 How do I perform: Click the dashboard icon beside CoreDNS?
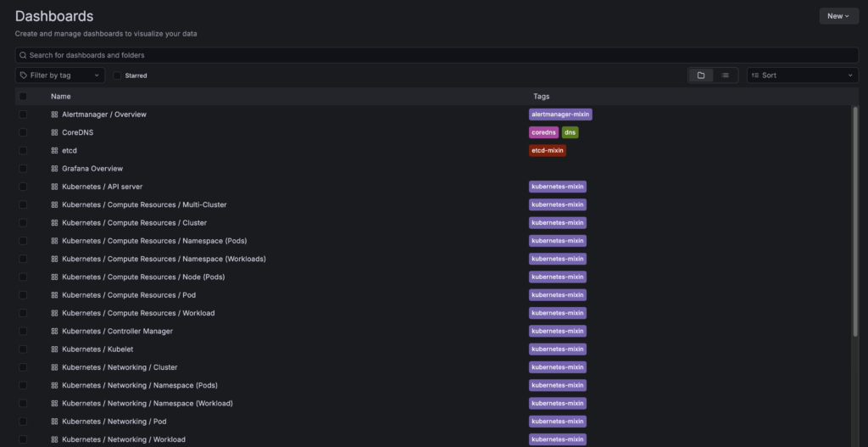[x=54, y=132]
